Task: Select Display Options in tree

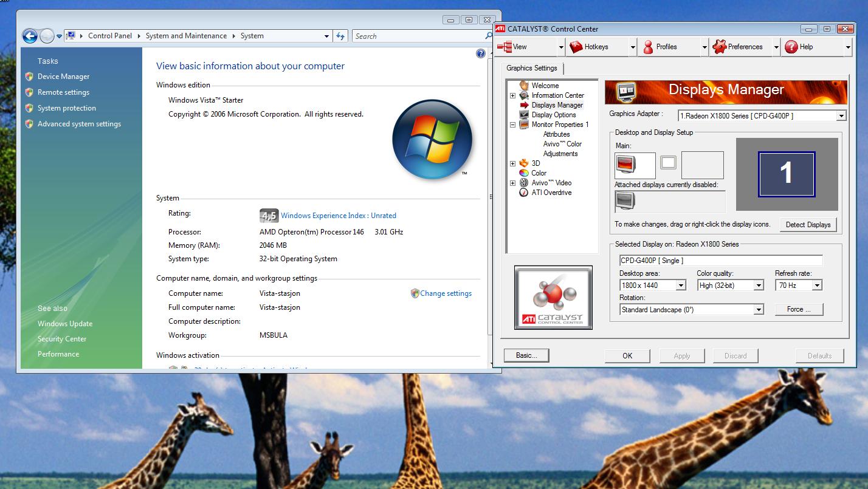Action: pyautogui.click(x=554, y=115)
